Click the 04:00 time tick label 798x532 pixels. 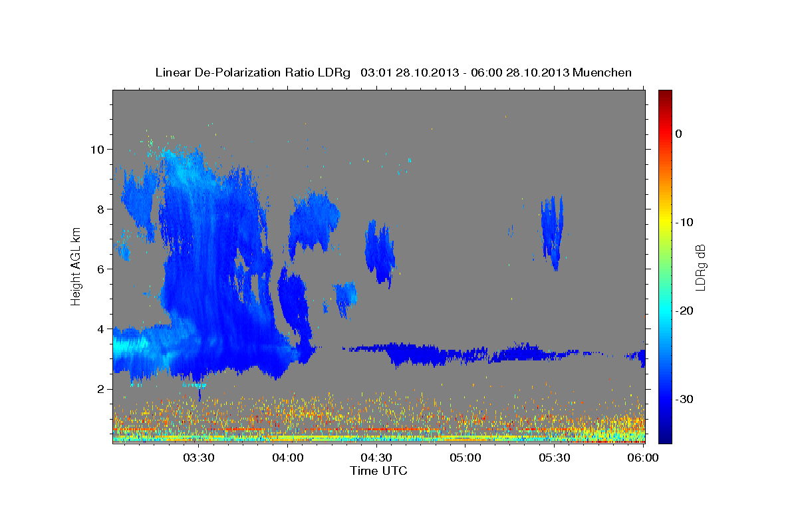pos(289,458)
